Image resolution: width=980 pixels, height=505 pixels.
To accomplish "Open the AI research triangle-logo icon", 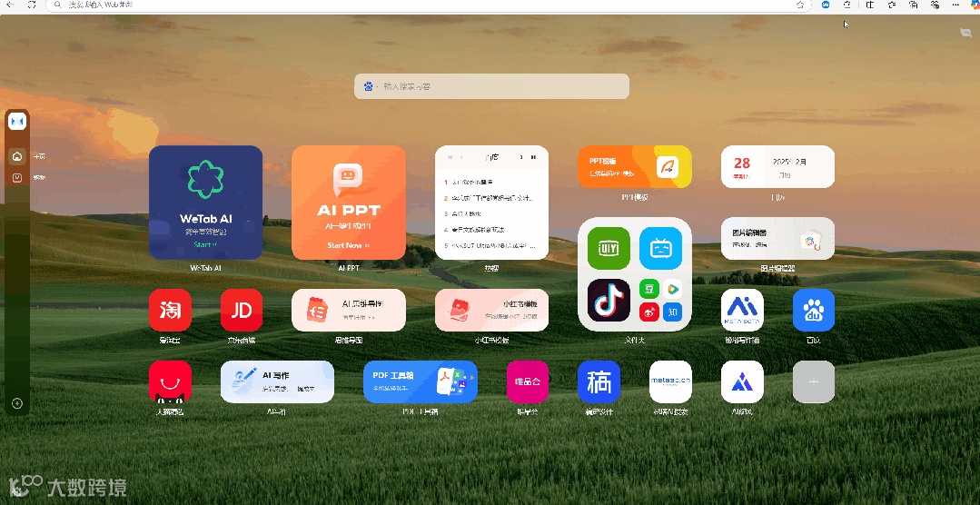I will [743, 381].
